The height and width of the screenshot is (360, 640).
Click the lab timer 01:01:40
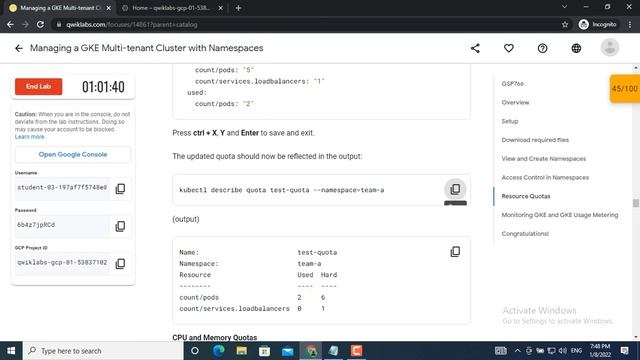[103, 87]
